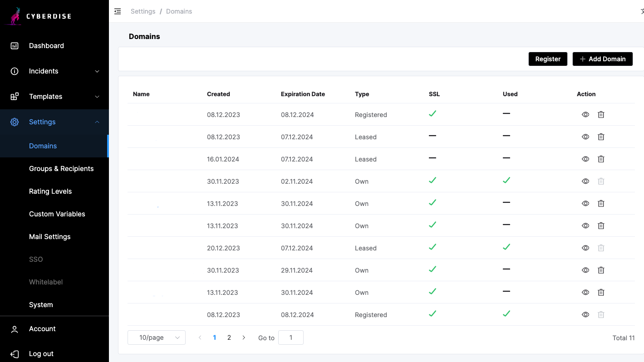Click the Settings gear icon

[x=15, y=122]
